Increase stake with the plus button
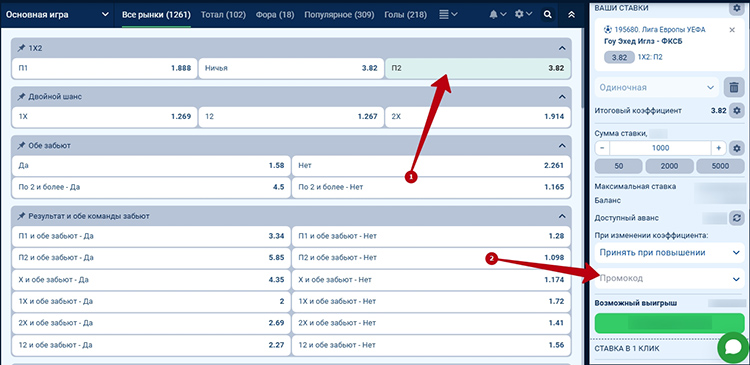Viewport: 750px width, 365px height. [x=718, y=148]
